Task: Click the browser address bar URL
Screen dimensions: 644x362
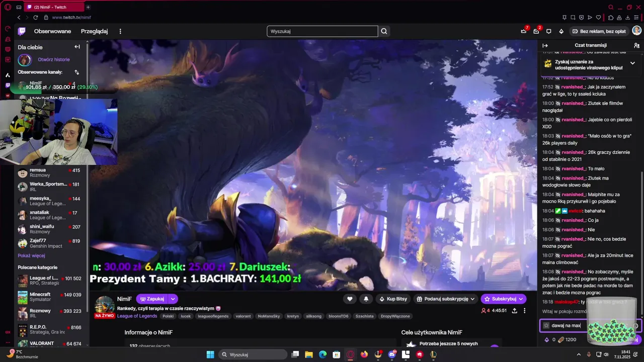Action: [x=71, y=18]
